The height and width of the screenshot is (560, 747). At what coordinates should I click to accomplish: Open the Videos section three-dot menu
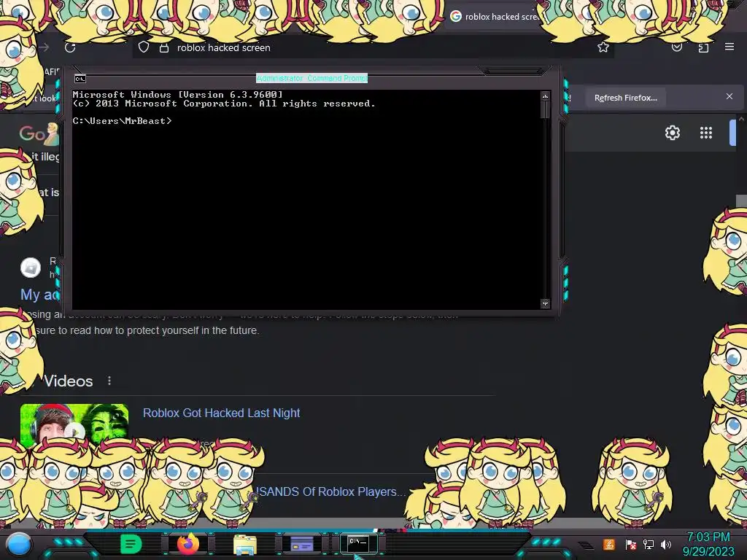coord(109,381)
